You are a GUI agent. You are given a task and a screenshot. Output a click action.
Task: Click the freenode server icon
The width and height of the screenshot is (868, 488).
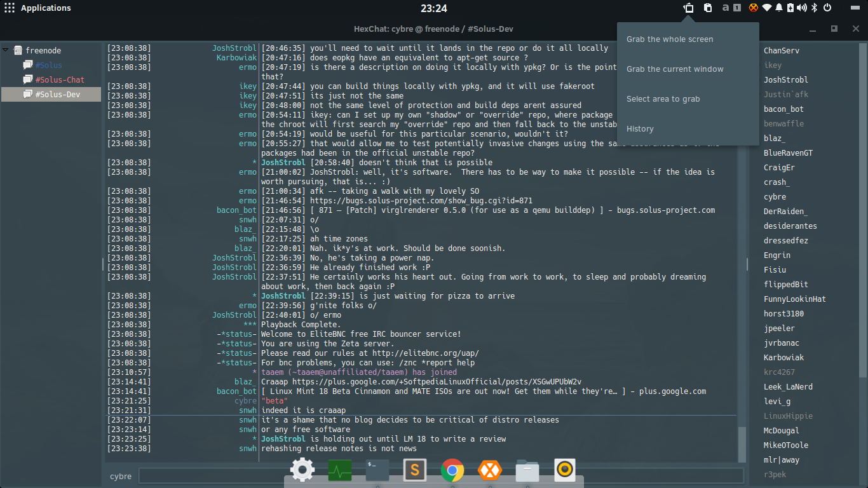click(x=18, y=50)
